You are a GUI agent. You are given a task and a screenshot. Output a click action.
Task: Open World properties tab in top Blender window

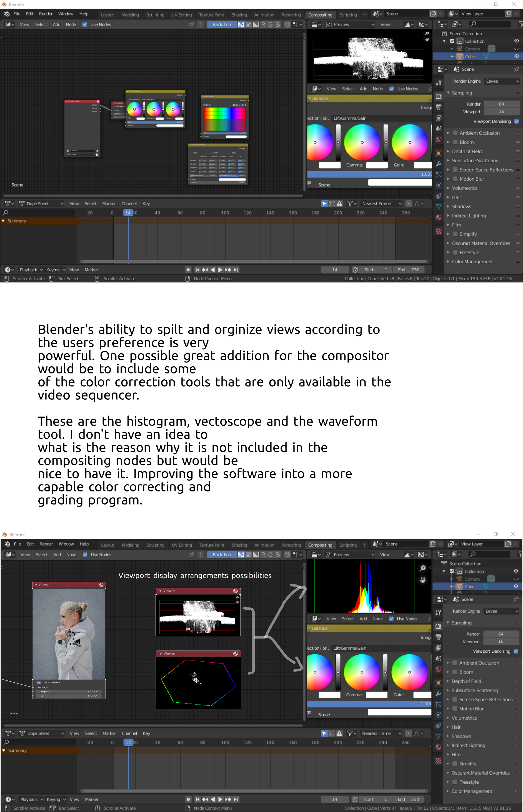[439, 140]
